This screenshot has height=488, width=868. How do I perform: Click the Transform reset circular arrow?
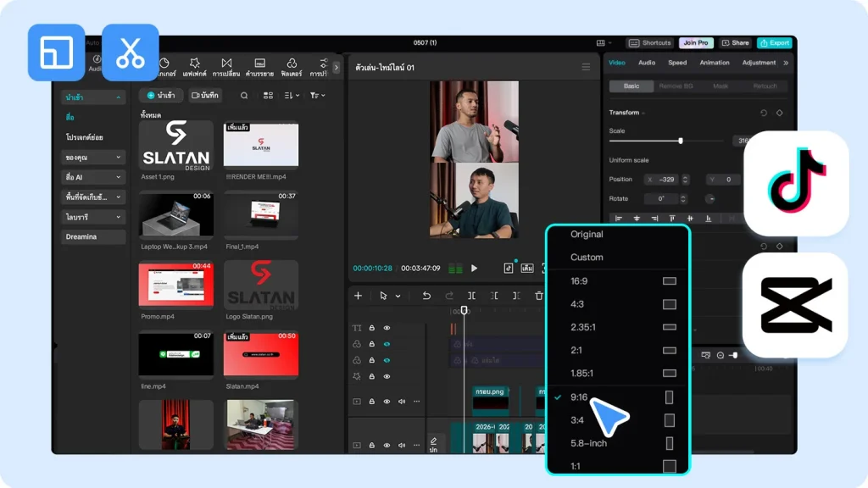764,113
